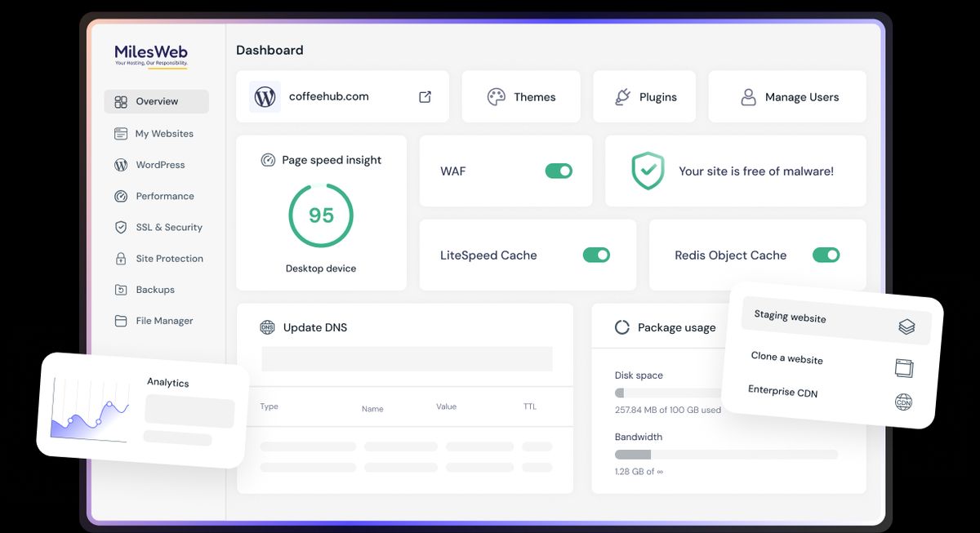Click the Backups icon in sidebar

click(121, 290)
